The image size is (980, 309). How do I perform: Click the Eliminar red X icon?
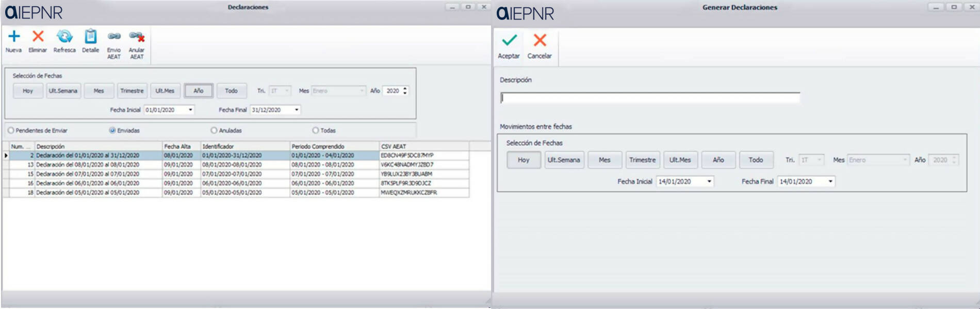38,37
